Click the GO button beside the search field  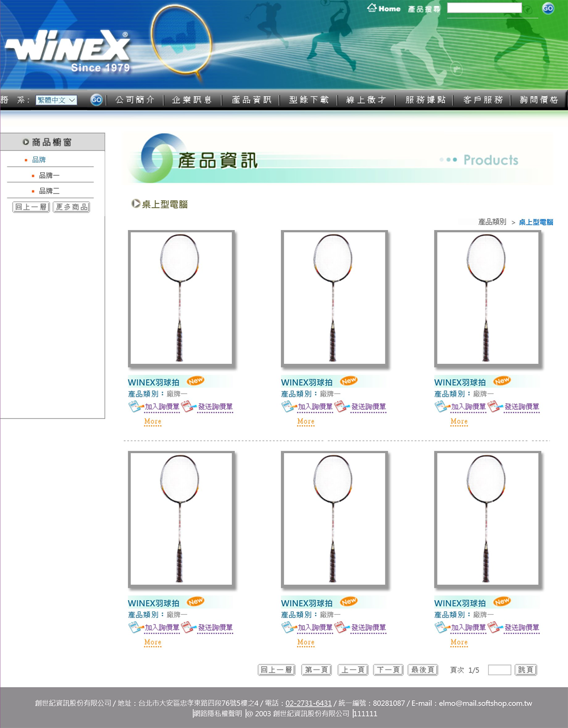[548, 8]
